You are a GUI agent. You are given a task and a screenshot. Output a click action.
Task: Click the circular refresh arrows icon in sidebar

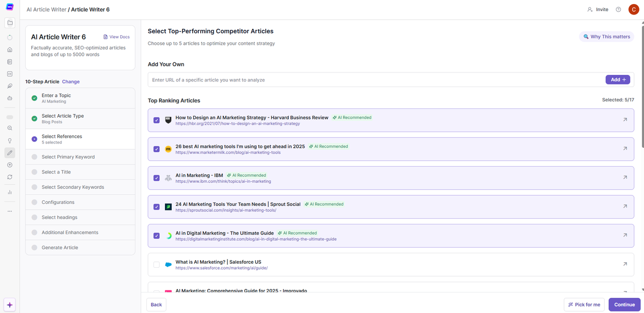point(10,177)
